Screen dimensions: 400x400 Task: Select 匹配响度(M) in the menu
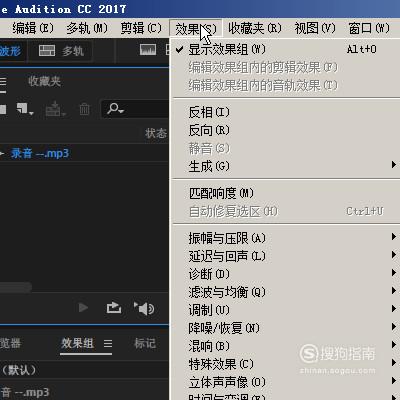pos(285,193)
